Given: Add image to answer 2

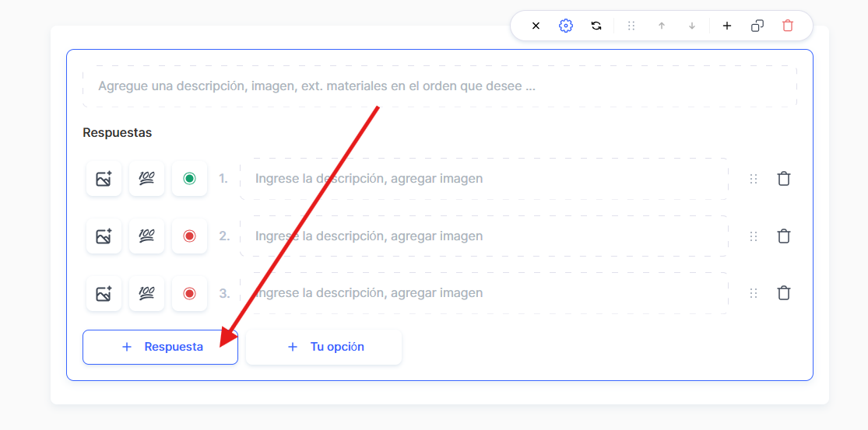Looking at the screenshot, I should click(x=104, y=236).
